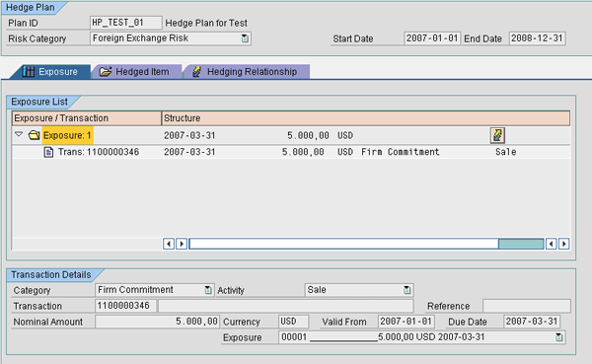592x364 pixels.
Task: Click the Transaction description field
Action: click(x=286, y=306)
